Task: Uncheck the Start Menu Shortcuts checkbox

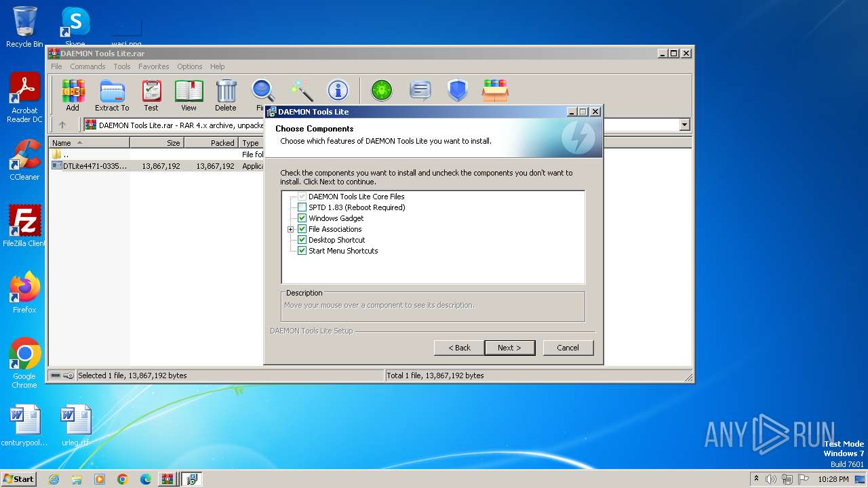Action: [302, 251]
